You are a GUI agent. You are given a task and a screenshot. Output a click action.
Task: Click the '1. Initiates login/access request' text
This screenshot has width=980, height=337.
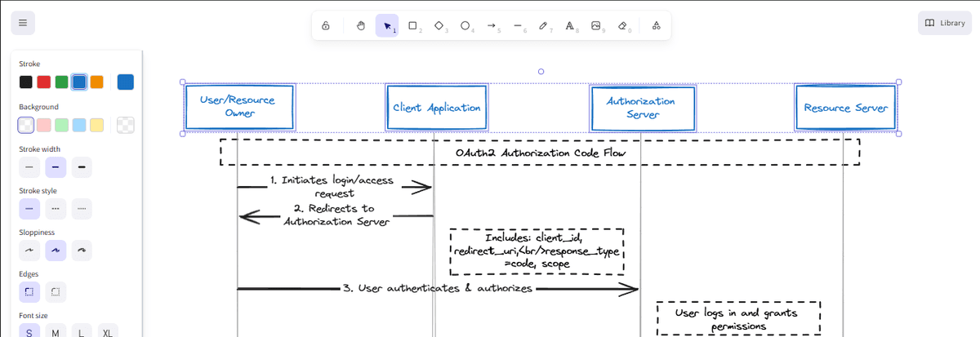click(x=334, y=187)
